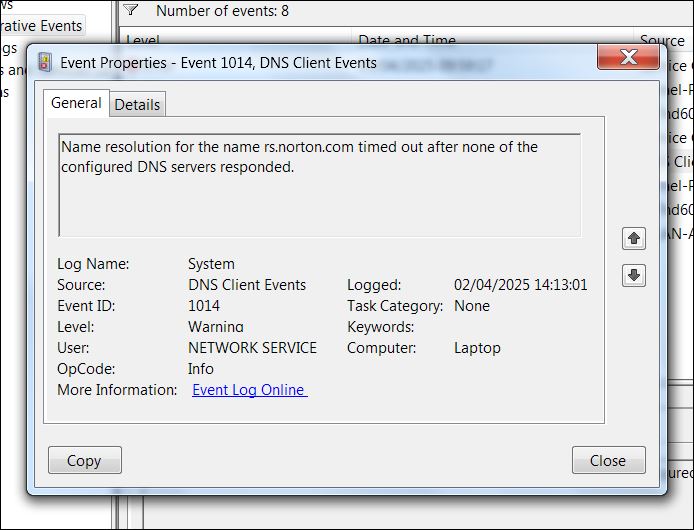Click the Log Name value System
The image size is (694, 530).
tap(211, 264)
